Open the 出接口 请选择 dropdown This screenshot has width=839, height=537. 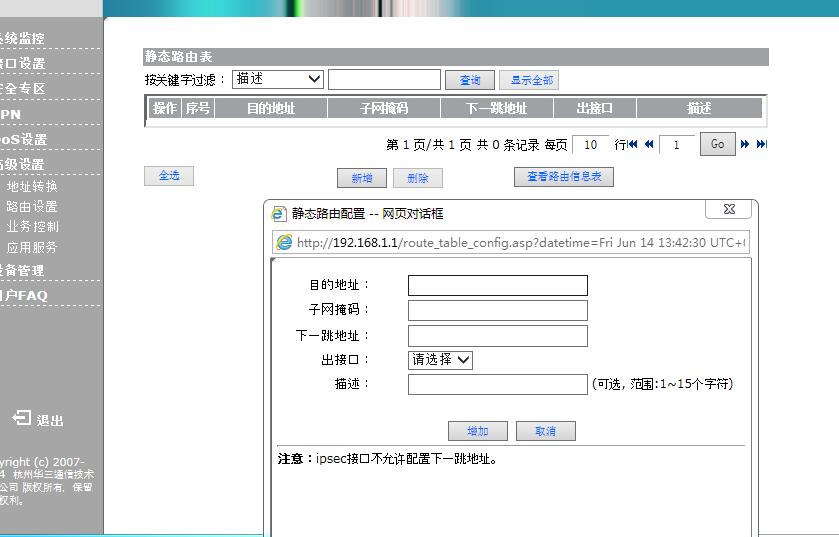click(x=440, y=359)
